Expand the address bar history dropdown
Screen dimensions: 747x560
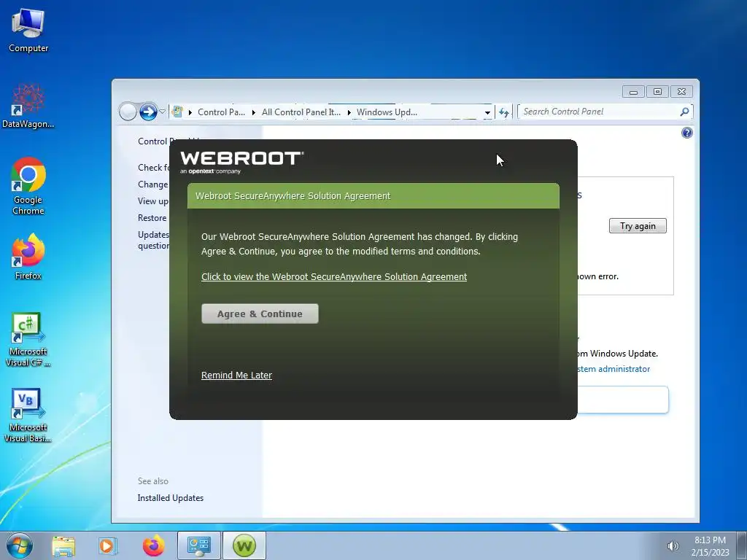487,112
